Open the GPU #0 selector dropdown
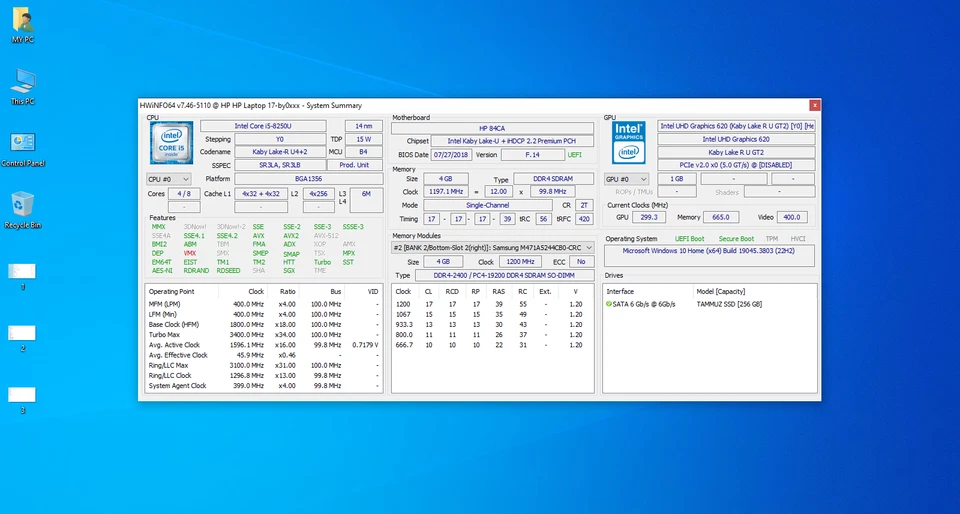The height and width of the screenshot is (514, 960). tap(626, 179)
